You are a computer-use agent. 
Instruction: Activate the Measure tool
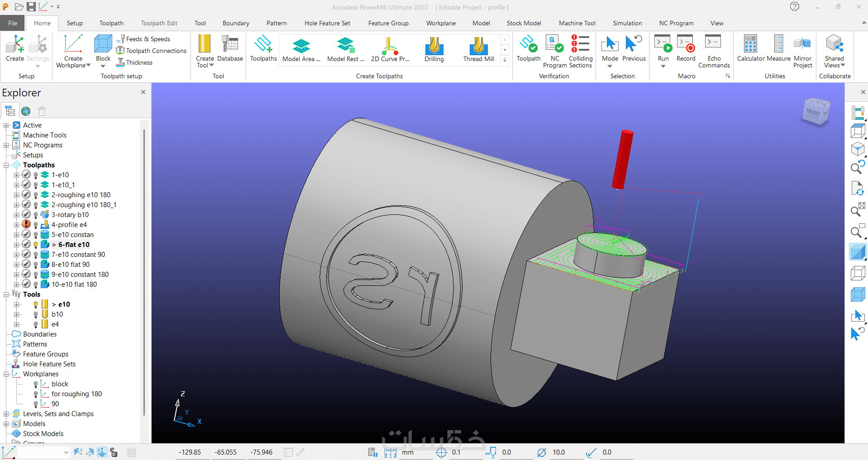[778, 48]
